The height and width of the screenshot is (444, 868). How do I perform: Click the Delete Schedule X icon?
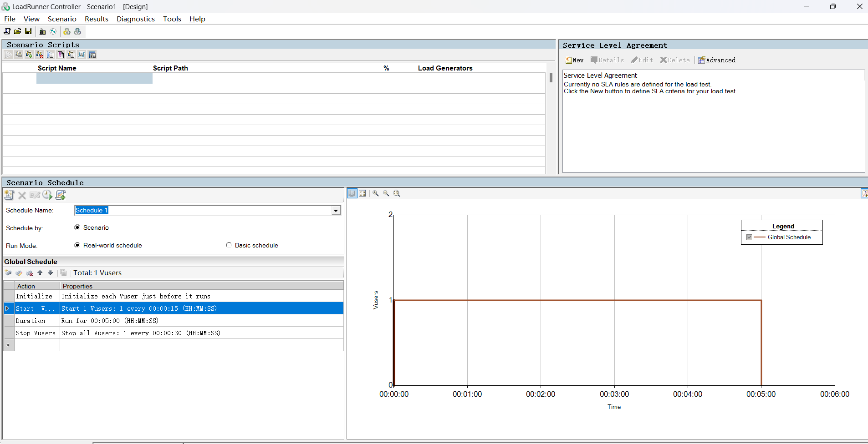tap(22, 195)
